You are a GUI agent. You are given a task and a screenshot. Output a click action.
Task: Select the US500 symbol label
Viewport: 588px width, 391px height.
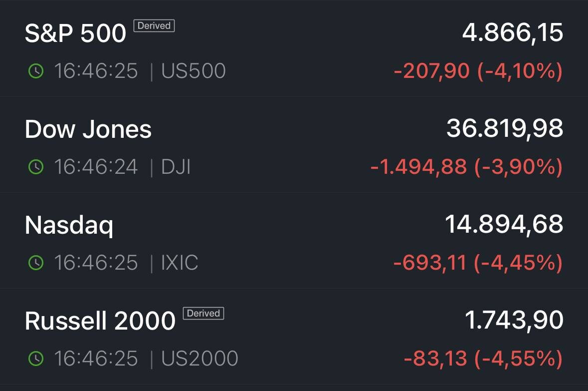tap(193, 71)
